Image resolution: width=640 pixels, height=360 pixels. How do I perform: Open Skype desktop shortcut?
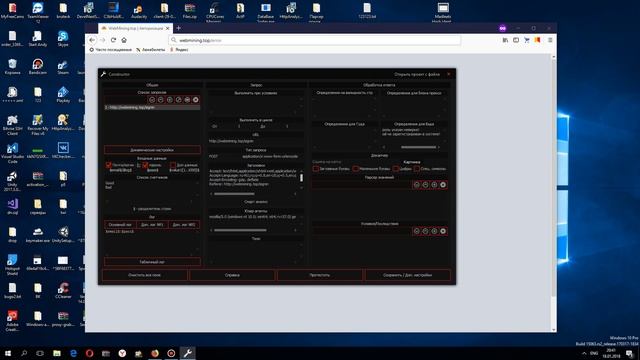[63, 39]
